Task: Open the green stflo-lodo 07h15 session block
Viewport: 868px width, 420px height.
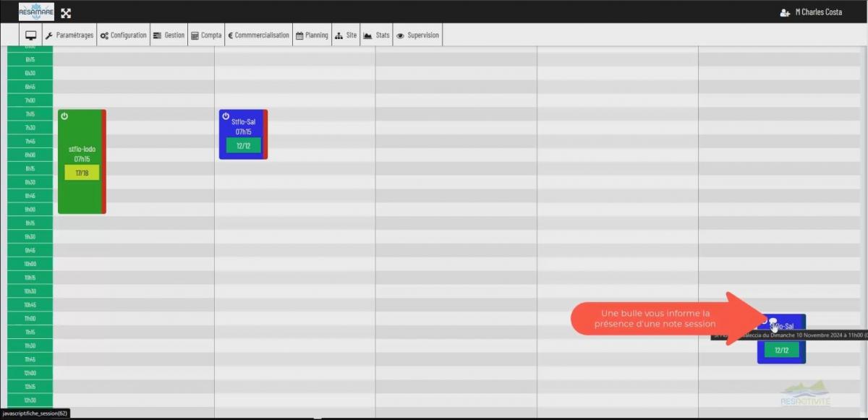Action: tap(82, 161)
